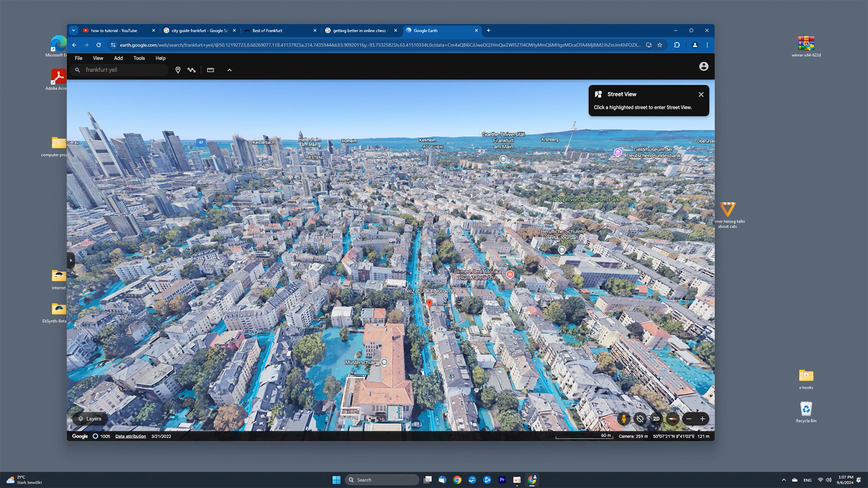Click the earth.google.com address bar URL
This screenshot has height=488, width=868.
[x=380, y=45]
